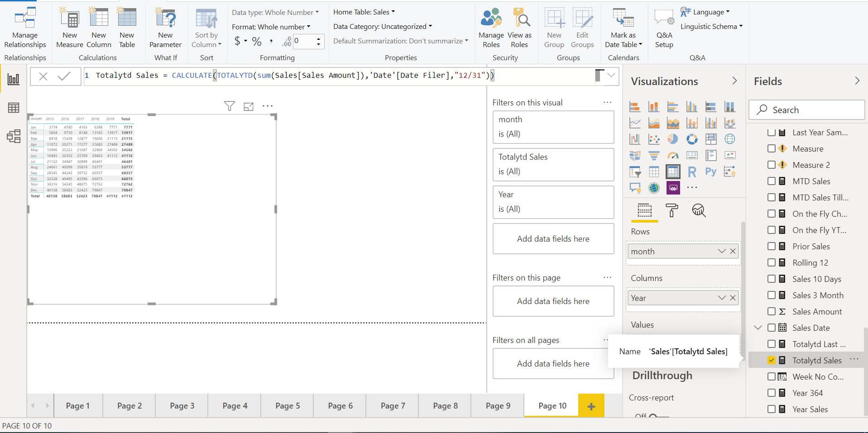This screenshot has height=433, width=868.
Task: Commit formula with the checkmark
Action: pos(64,76)
